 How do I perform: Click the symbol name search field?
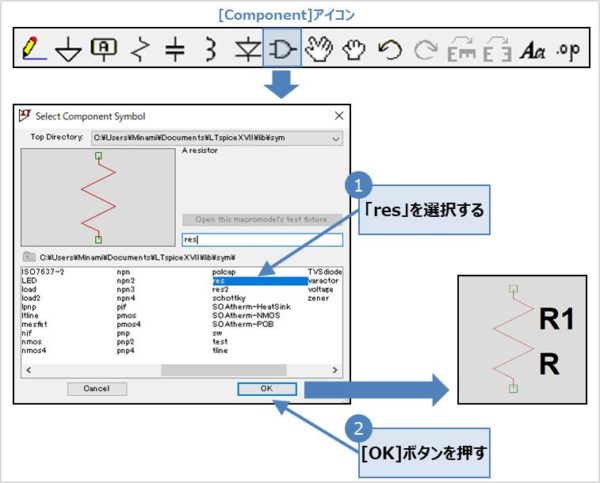click(262, 240)
